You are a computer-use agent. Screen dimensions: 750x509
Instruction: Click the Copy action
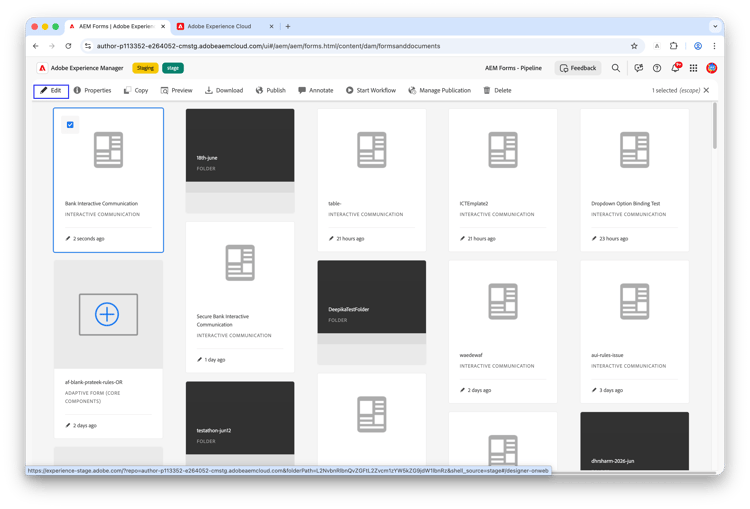pos(136,90)
